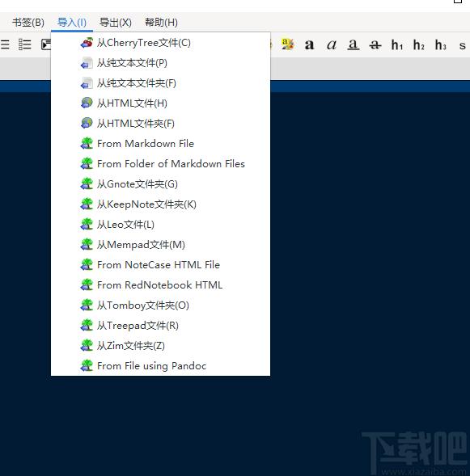470x476 pixels.
Task: Click From Folder of Markdown Files
Action: (x=160, y=164)
